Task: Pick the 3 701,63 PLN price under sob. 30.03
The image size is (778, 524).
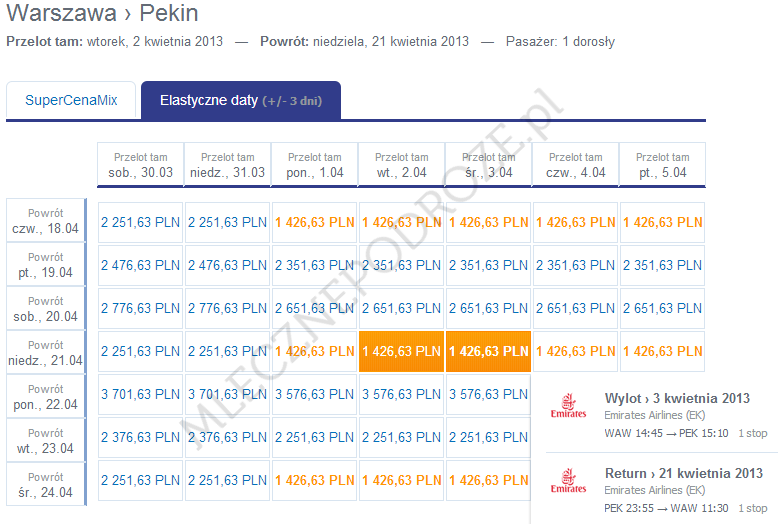Action: (140, 395)
